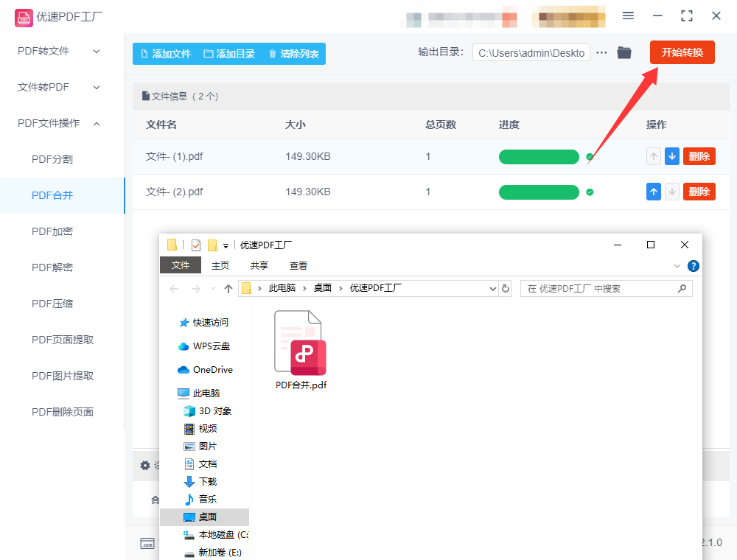Refresh the Explorer folder view
The image size is (737, 560).
pyautogui.click(x=506, y=288)
